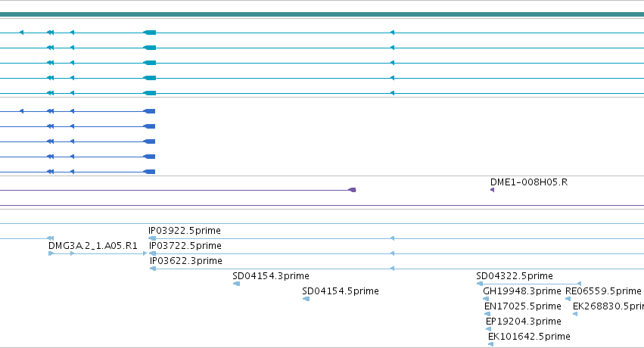This screenshot has height=348, width=644.
Task: Select the IP03622.3prime EST label
Action: (186, 261)
